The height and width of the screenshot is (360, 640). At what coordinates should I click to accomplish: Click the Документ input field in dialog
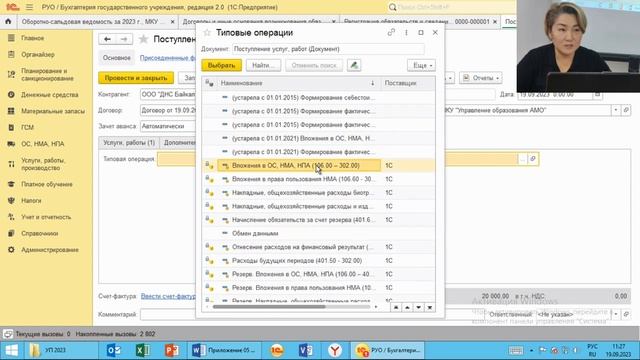pyautogui.click(x=328, y=49)
